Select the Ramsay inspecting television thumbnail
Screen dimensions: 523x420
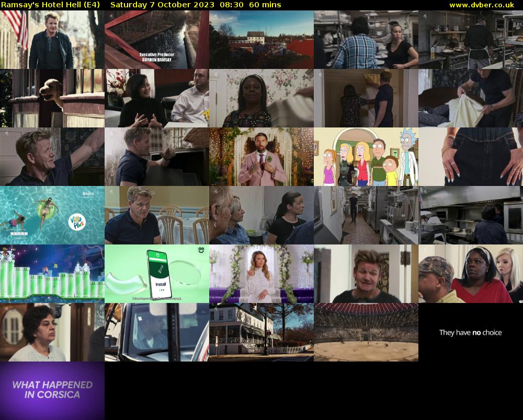(157, 157)
